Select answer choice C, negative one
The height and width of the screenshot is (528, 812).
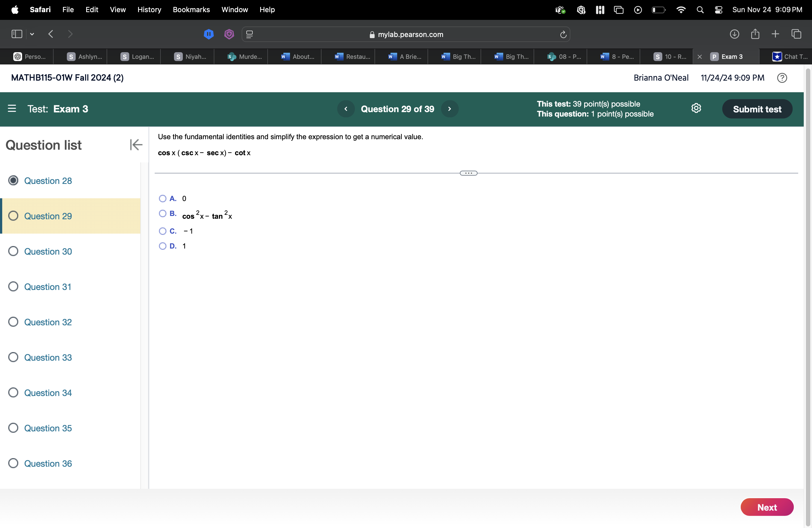coord(162,231)
